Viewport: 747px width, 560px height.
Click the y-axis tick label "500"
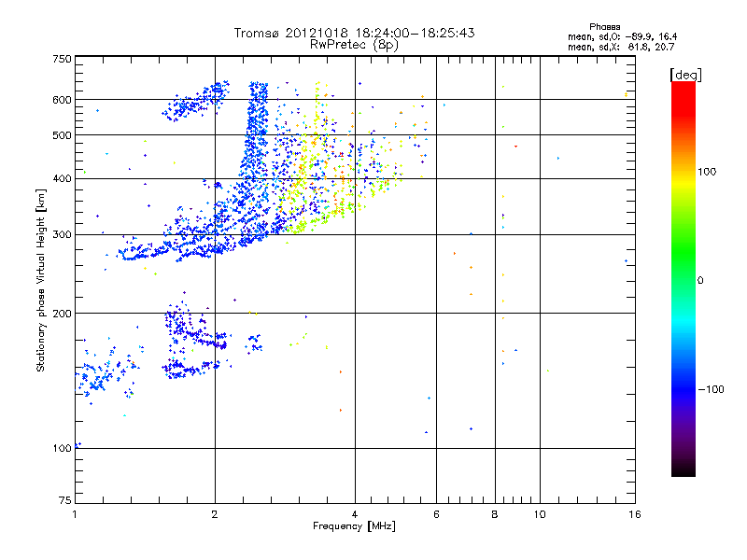(62, 135)
